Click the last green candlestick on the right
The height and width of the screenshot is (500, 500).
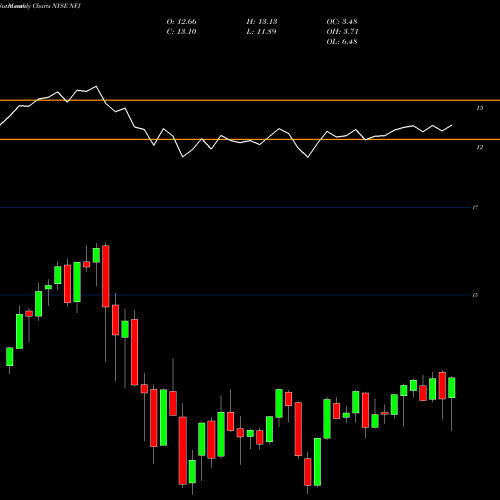[452, 388]
